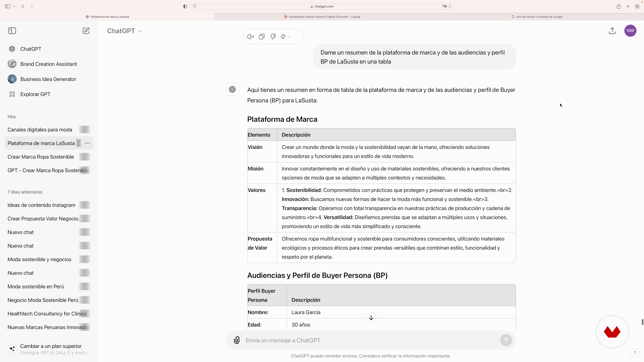Toggle the ChatGPT sidebar panel icon
This screenshot has width=644, height=362.
12,31
